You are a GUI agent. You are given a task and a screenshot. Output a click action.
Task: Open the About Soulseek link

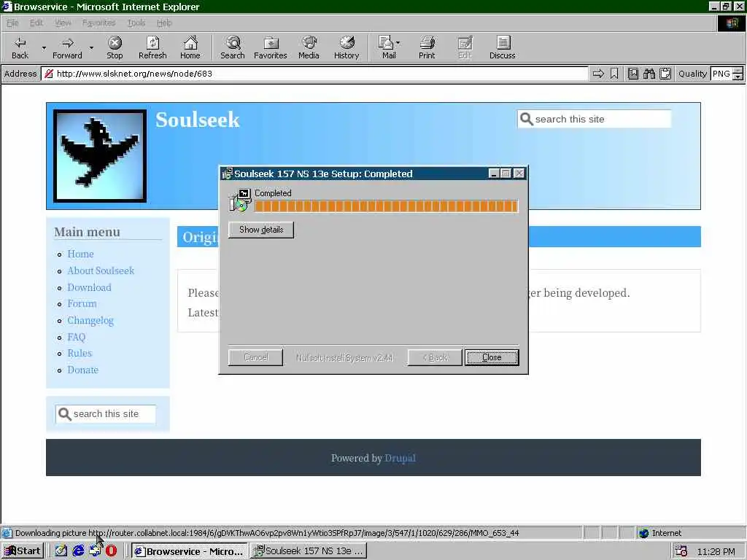coord(101,271)
